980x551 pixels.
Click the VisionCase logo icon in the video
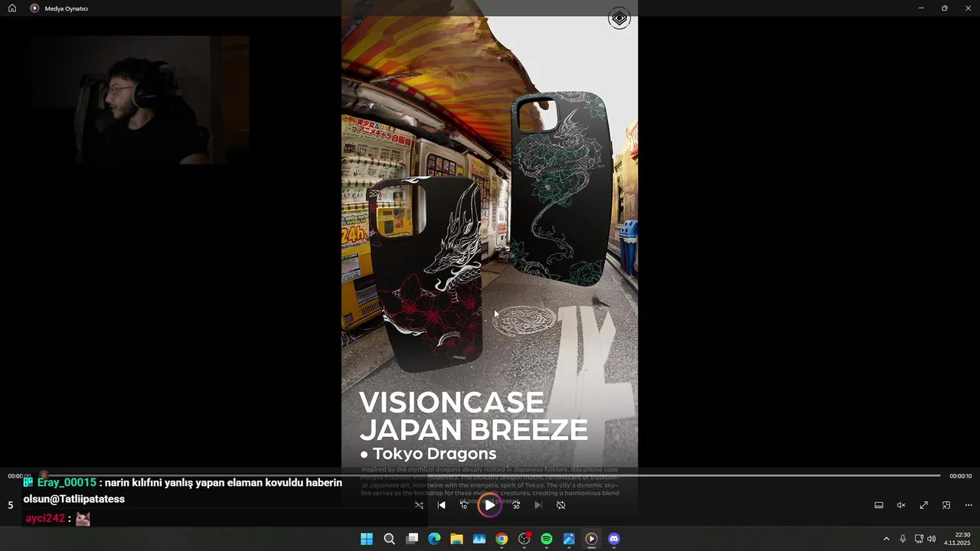[619, 18]
